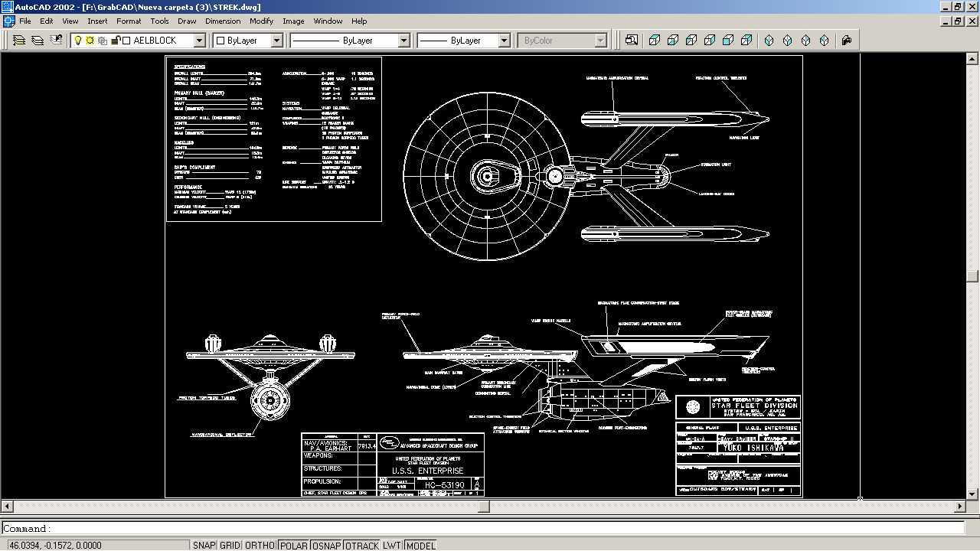This screenshot has height=551, width=980.
Task: Open the Layers manager icon
Action: (37, 41)
